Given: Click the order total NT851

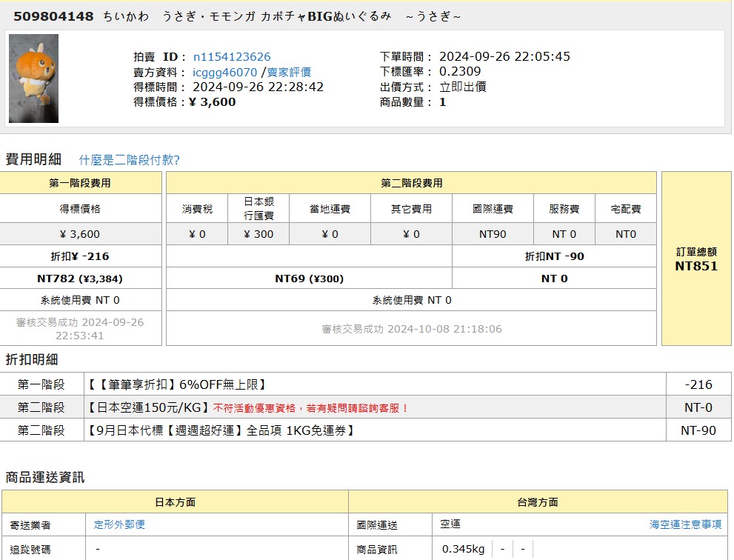Looking at the screenshot, I should click(696, 266).
